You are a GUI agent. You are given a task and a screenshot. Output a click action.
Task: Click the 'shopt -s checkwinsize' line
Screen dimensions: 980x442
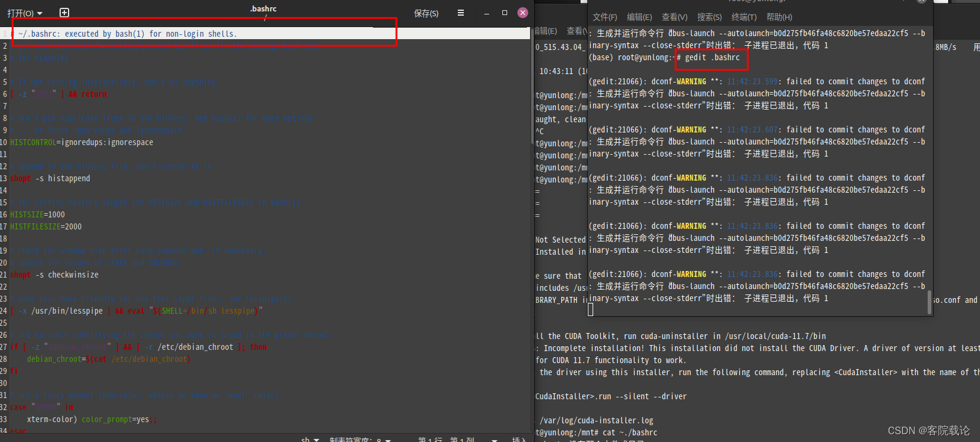coord(54,275)
